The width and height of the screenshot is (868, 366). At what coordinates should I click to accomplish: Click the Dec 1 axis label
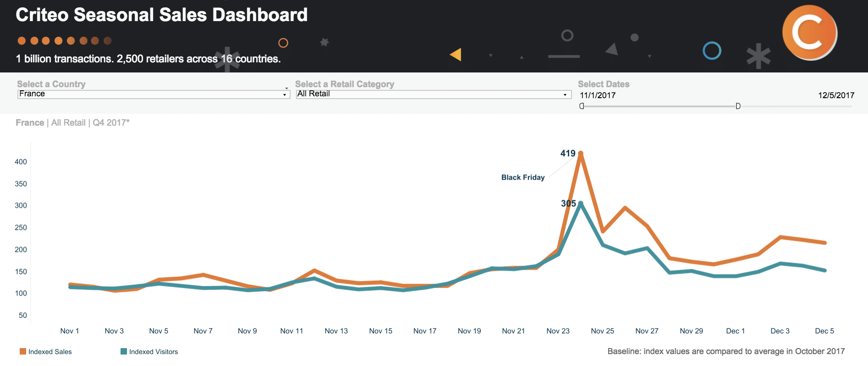(x=736, y=331)
